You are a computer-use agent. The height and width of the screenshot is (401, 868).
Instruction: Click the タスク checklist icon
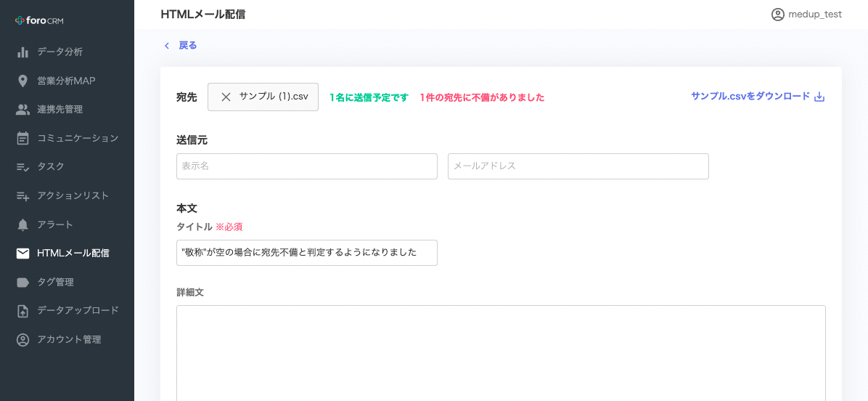coord(22,167)
